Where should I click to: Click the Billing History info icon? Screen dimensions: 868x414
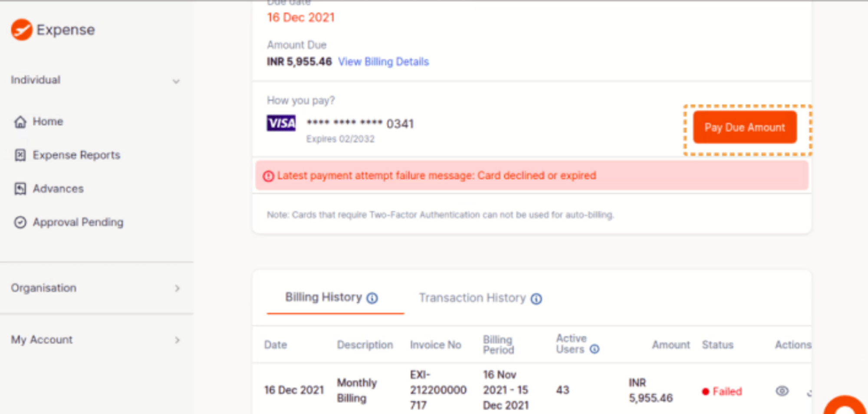[372, 298]
